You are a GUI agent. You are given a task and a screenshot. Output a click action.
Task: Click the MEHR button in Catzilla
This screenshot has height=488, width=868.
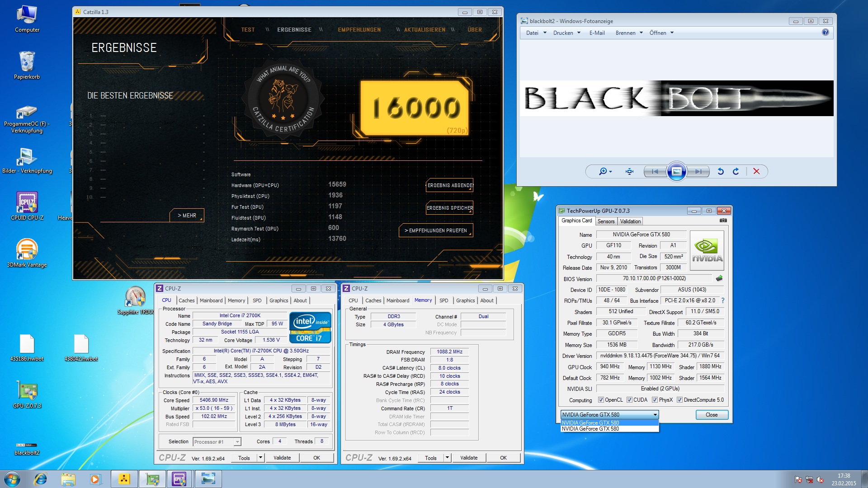point(187,216)
